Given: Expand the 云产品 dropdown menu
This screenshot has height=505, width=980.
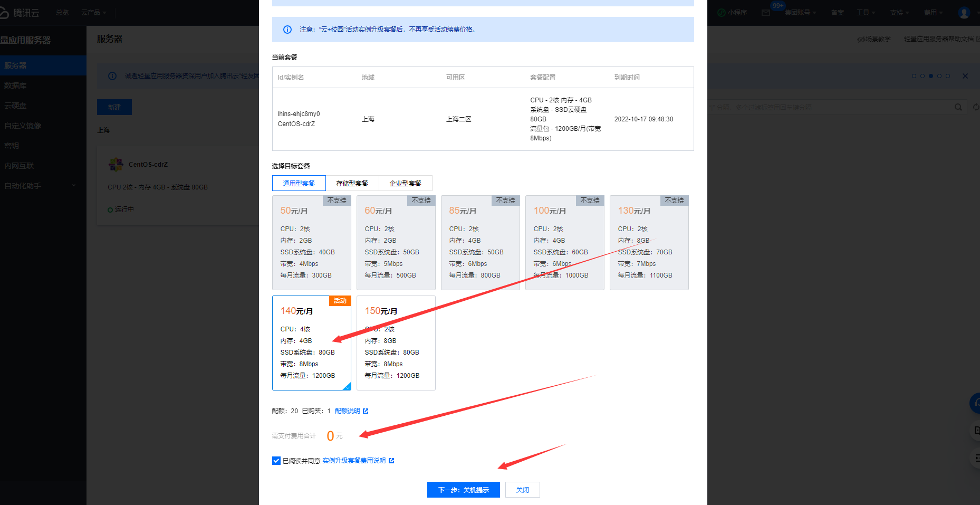Looking at the screenshot, I should (93, 13).
